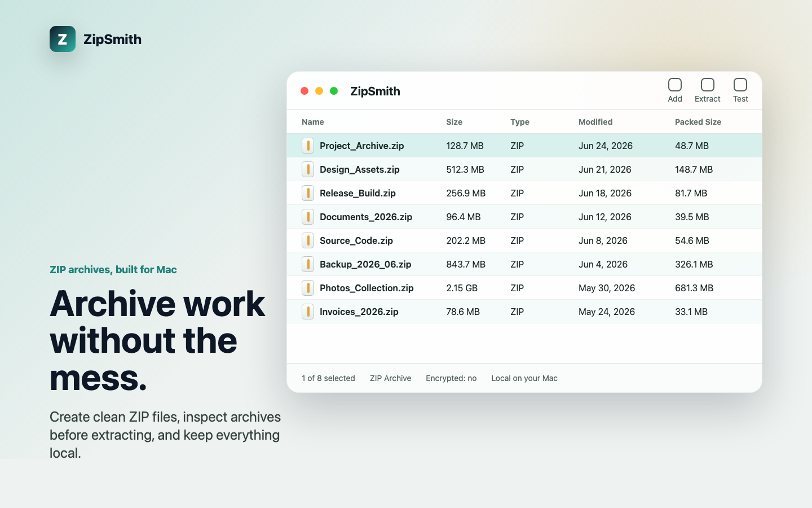Click the Source_Code.zip file name

356,240
